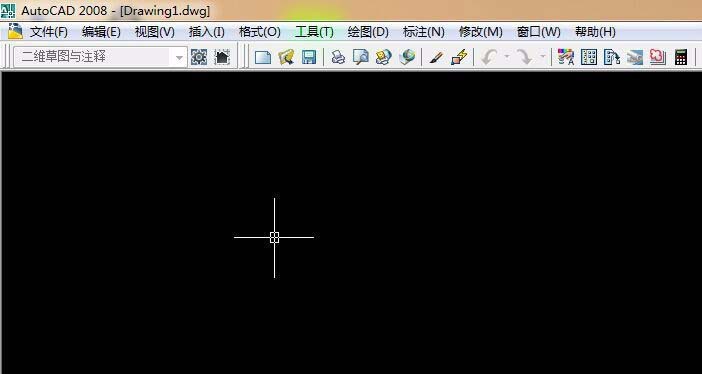Select the Match Properties brush icon
Image resolution: width=702 pixels, height=374 pixels.
click(436, 57)
